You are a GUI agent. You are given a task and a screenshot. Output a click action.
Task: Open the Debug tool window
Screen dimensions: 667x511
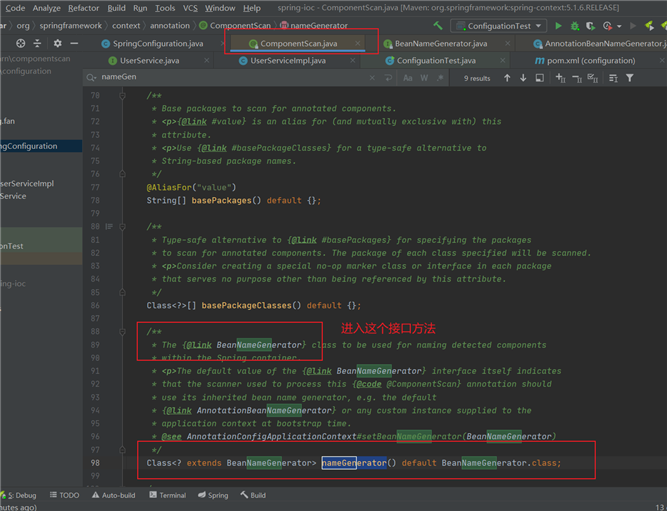(x=19, y=495)
